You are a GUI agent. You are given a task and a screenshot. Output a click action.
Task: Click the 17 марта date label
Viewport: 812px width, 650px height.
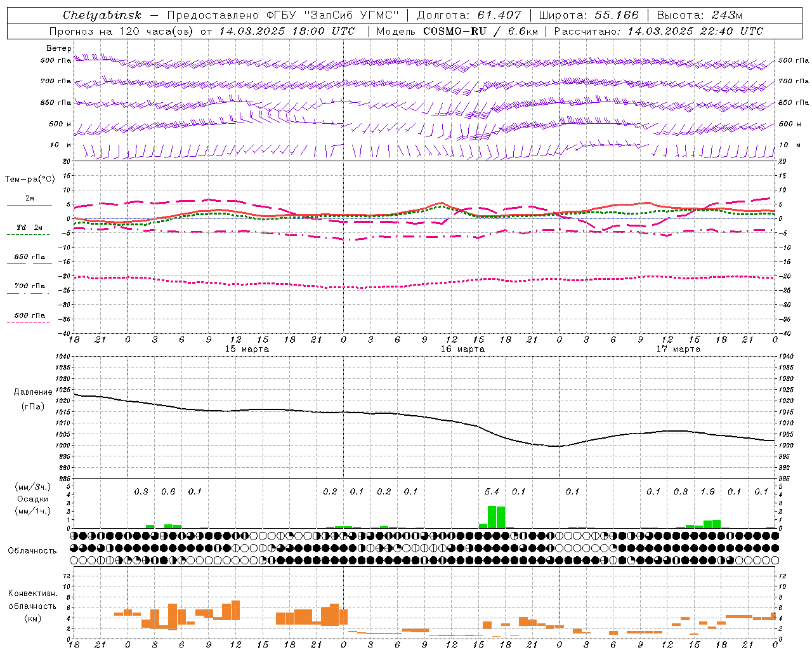pyautogui.click(x=678, y=349)
